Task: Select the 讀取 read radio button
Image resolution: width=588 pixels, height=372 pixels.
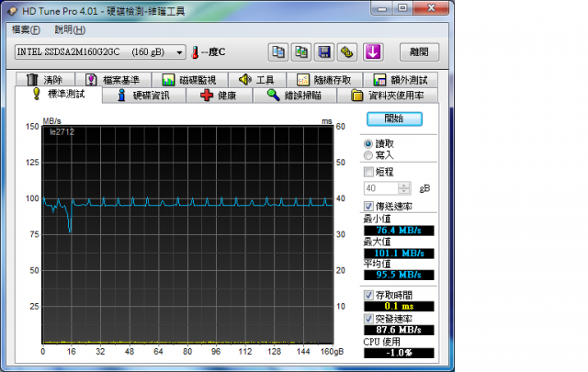Action: 368,144
